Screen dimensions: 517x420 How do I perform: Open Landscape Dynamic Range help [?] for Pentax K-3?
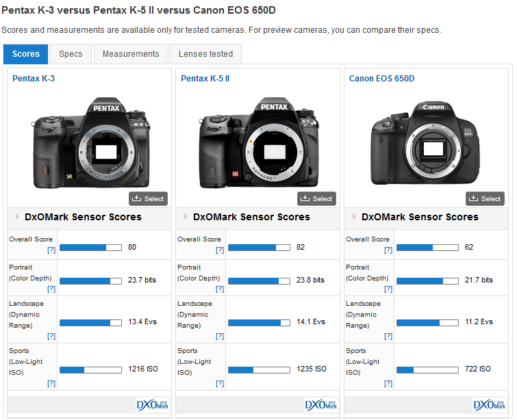pos(51,336)
